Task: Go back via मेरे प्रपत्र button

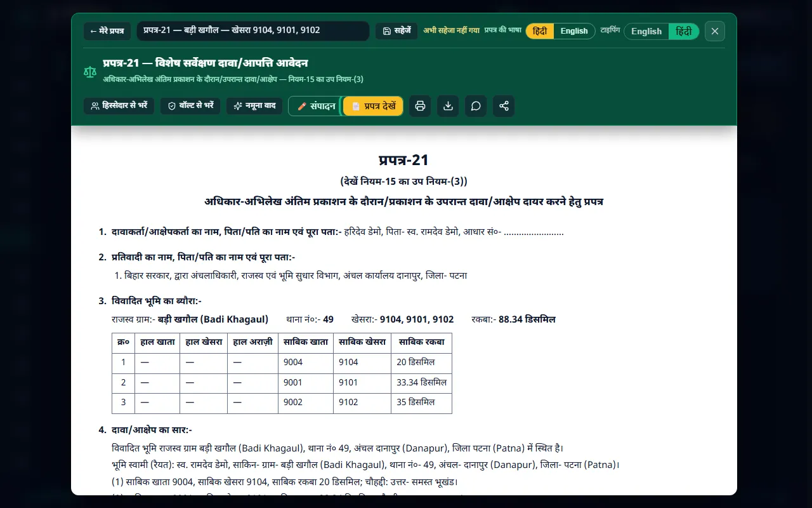Action: [x=107, y=31]
